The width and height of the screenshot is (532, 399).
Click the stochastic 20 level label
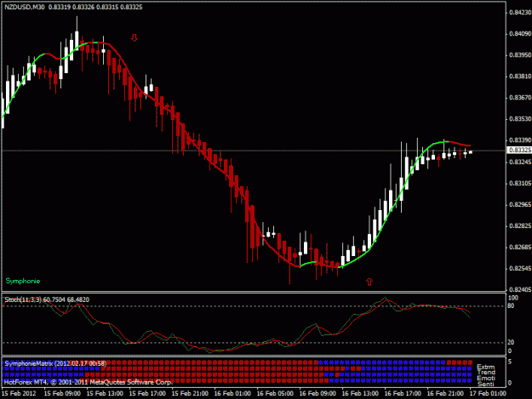point(511,342)
